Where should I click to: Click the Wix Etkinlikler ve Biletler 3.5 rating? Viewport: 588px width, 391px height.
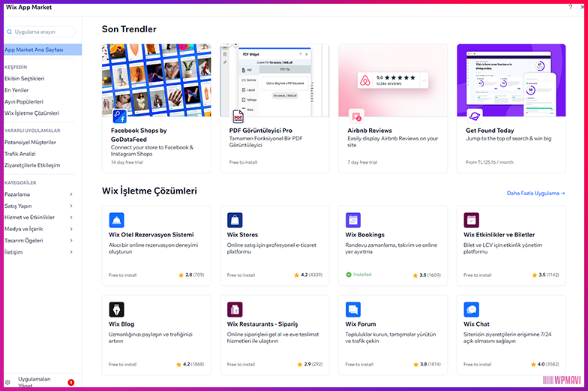(x=549, y=275)
